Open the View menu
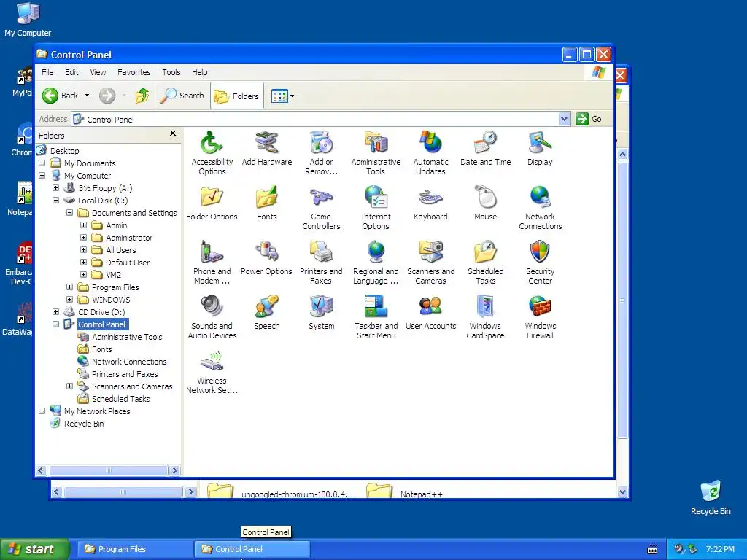 click(98, 72)
